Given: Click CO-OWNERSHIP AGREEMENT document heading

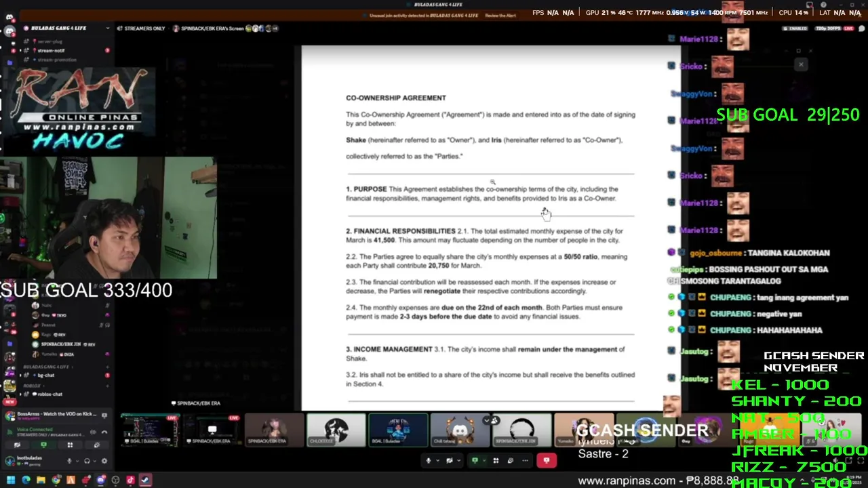Looking at the screenshot, I should (396, 98).
